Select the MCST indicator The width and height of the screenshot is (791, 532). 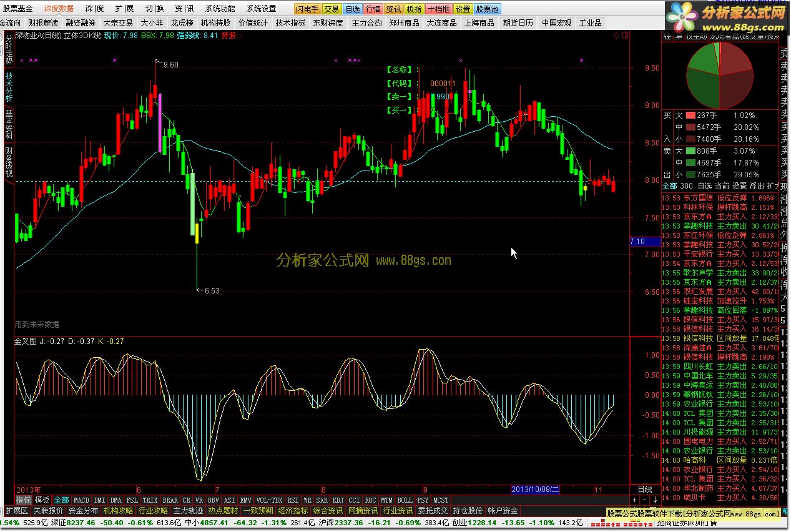point(441,500)
